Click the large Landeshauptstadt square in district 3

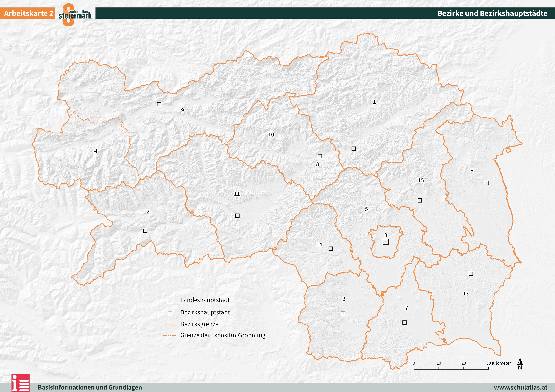(386, 242)
